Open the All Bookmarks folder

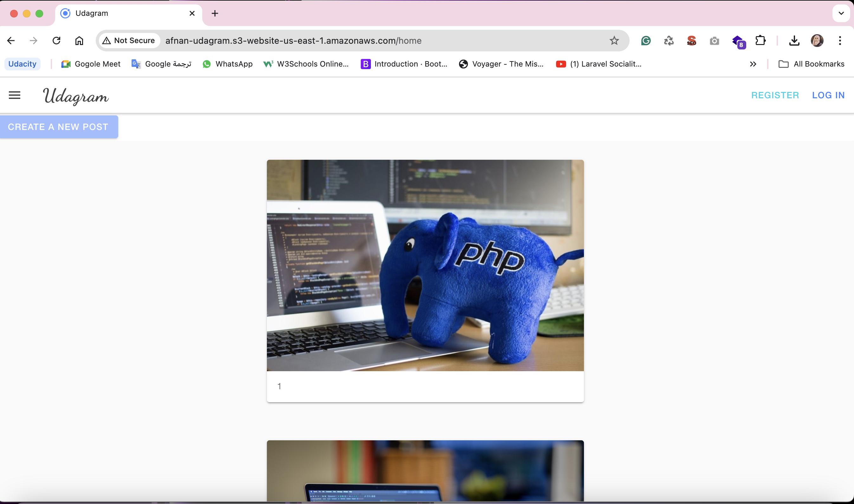(811, 64)
